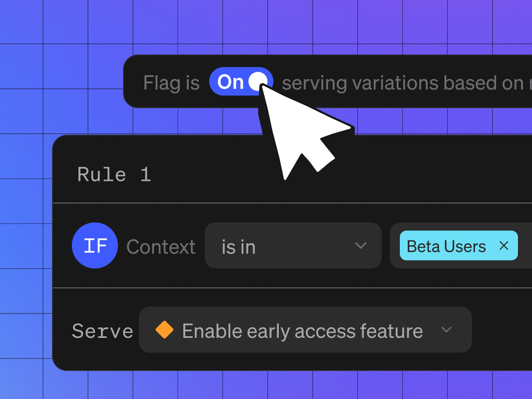The width and height of the screenshot is (532, 399).
Task: Click 'Enable early access feature' text
Action: [303, 331]
